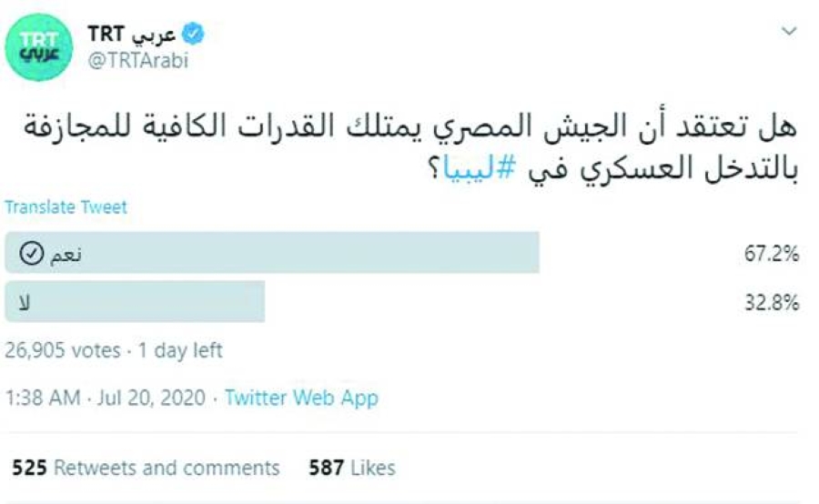Screen dimensions: 819x504
Task: Click the blue verified badge
Action: coord(194,35)
